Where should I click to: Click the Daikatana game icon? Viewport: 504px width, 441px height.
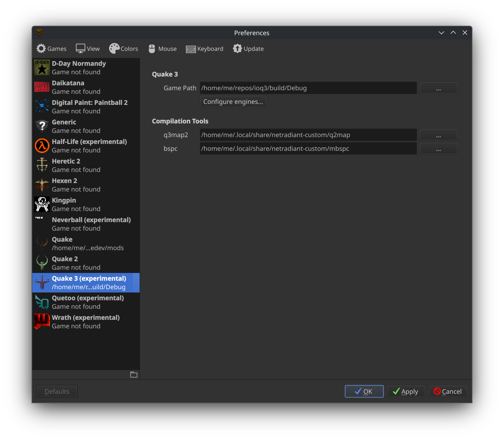tap(42, 87)
